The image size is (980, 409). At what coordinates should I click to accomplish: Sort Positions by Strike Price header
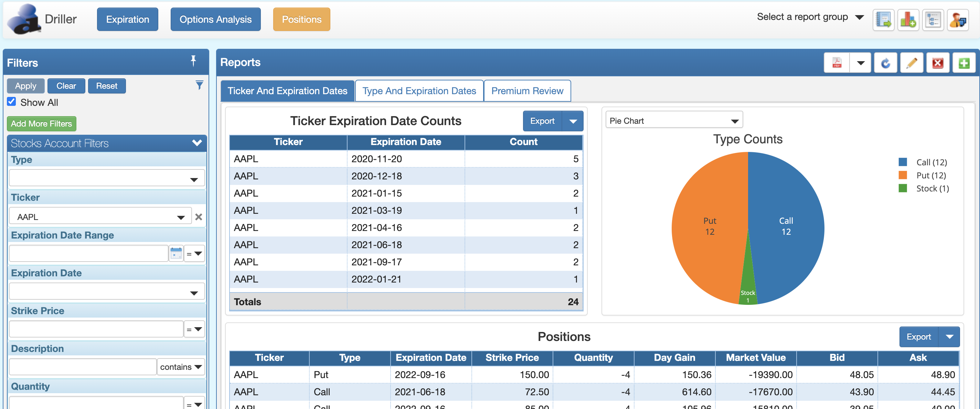click(x=512, y=358)
